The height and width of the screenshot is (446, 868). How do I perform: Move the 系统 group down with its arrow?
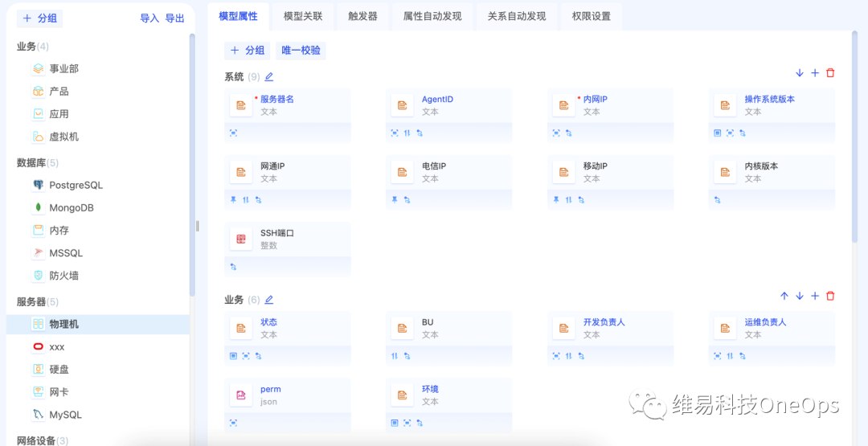click(800, 73)
